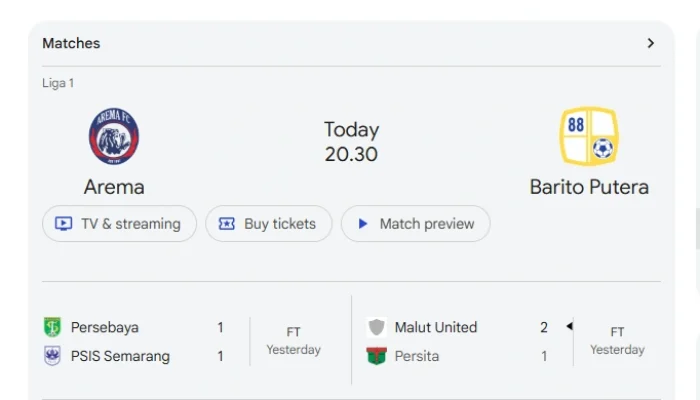
Task: Click the Arema FC club crest
Action: click(x=114, y=136)
